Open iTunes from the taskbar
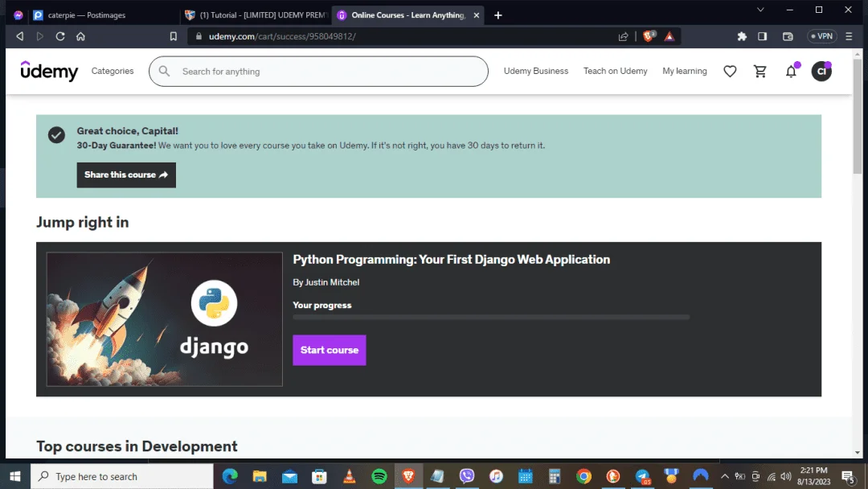The image size is (868, 489). tap(496, 476)
